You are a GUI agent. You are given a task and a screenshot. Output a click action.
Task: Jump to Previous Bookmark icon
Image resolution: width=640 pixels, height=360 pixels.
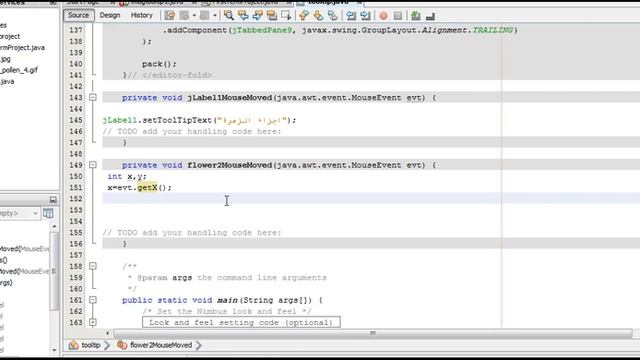[304, 16]
